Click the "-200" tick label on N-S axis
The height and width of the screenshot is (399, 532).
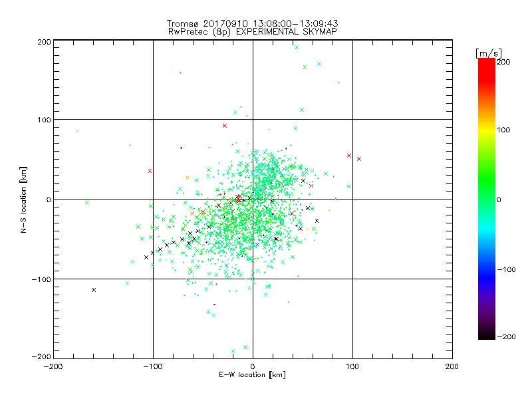point(41,356)
